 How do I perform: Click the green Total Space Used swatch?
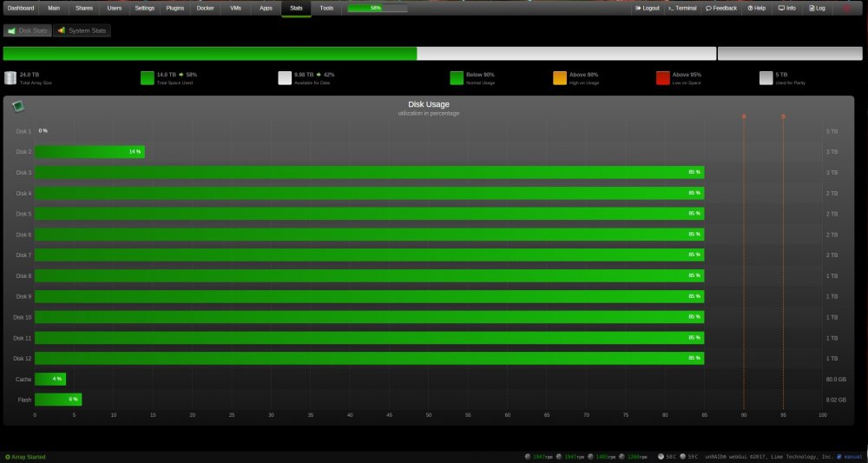pos(148,77)
